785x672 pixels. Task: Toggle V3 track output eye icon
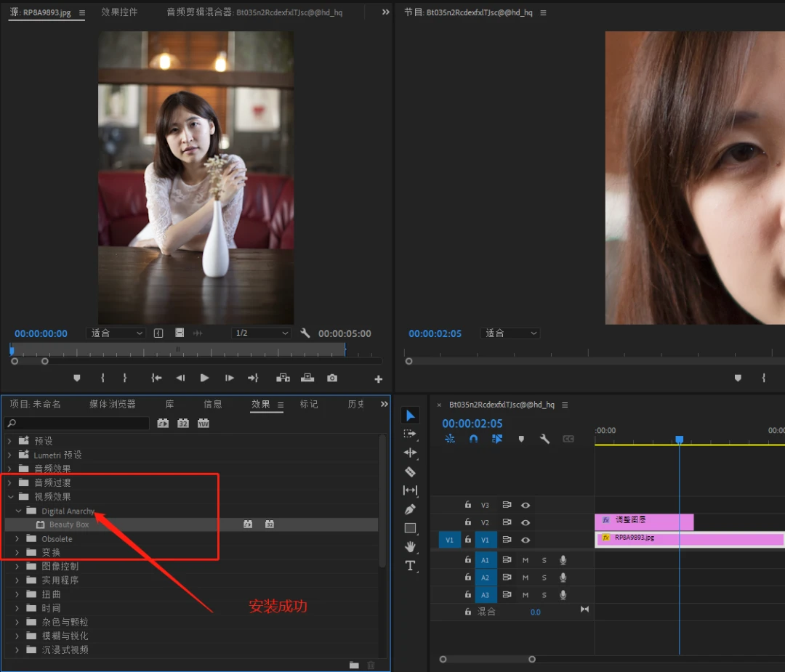click(526, 505)
